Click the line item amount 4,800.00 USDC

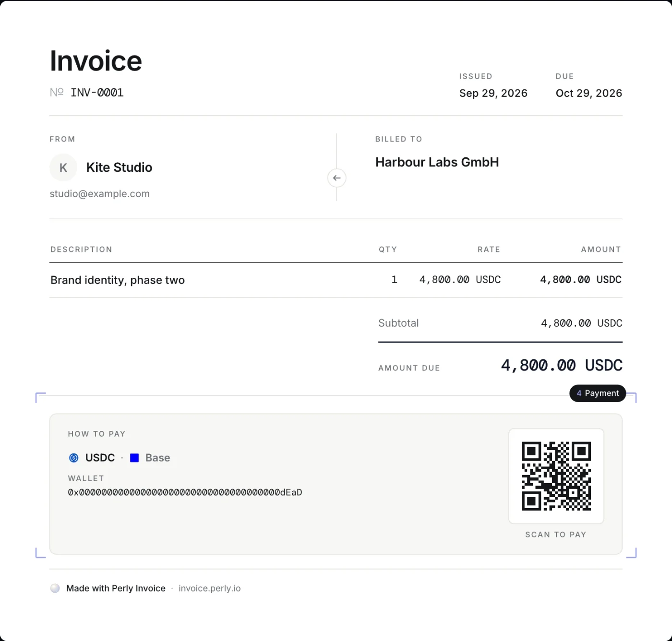pos(581,280)
